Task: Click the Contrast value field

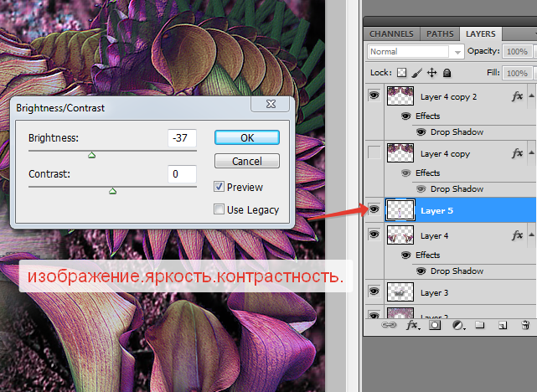Action: (182, 174)
